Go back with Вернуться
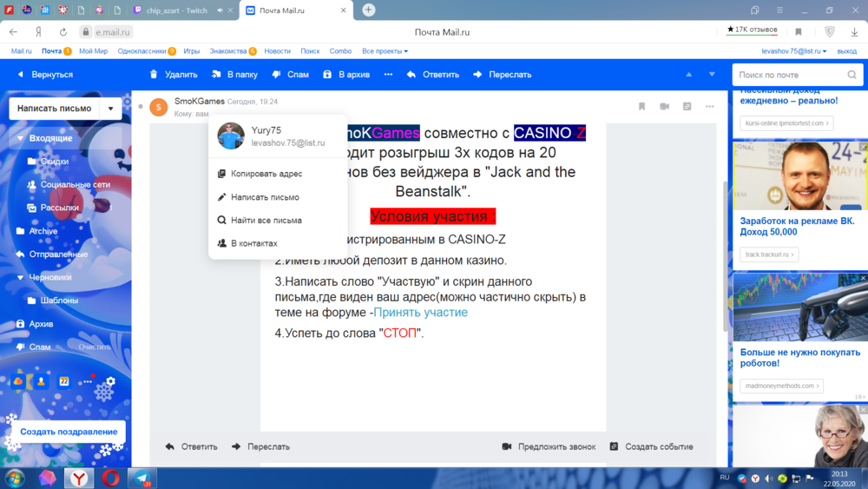Screen dimensions: 868x489 click(x=45, y=74)
